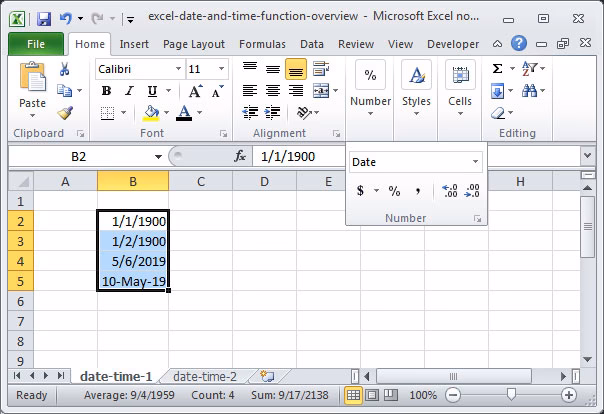The width and height of the screenshot is (604, 414).
Task: Expand the Cells group dropdown
Action: pos(460,114)
